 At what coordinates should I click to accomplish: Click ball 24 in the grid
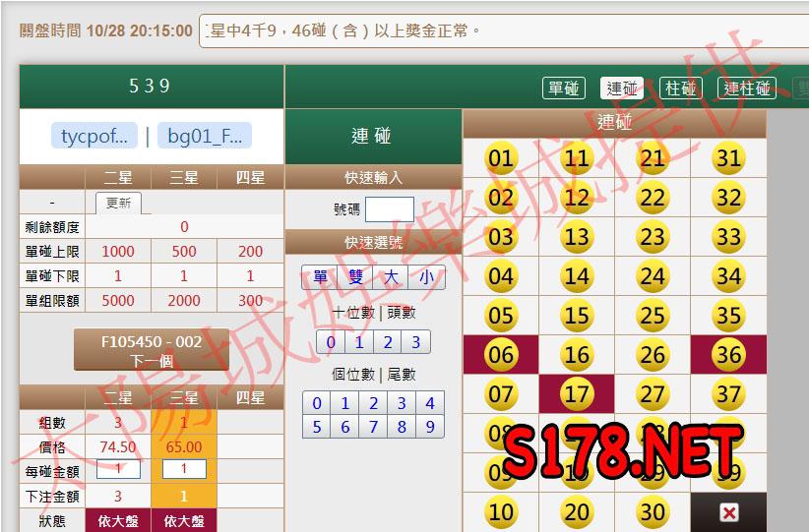pos(653,275)
